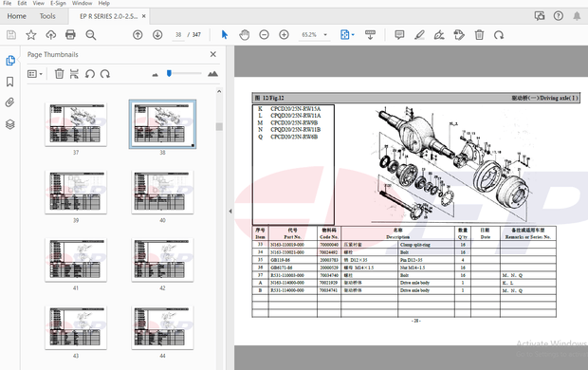
Task: Click Drive axle body text in row A
Action: pos(414,283)
